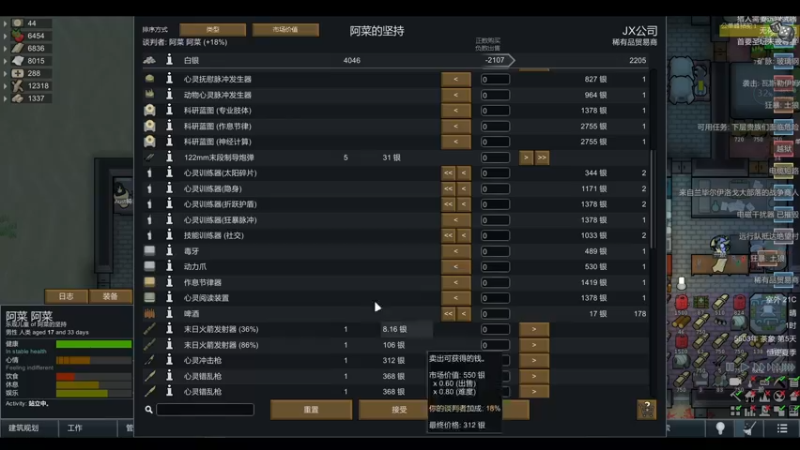Open info icon for 动物心灵脉冲发生器
800x450 pixels.
point(169,95)
